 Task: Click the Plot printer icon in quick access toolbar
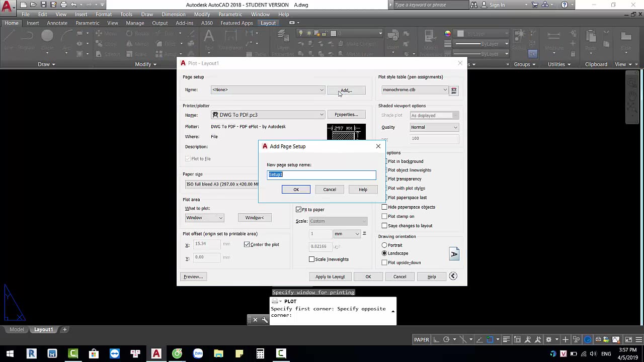coord(63,5)
